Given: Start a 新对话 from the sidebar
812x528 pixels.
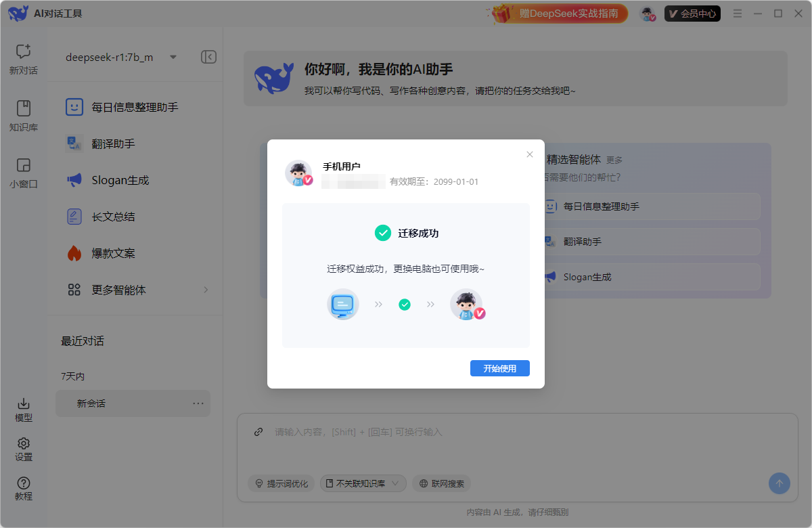Looking at the screenshot, I should (23, 59).
